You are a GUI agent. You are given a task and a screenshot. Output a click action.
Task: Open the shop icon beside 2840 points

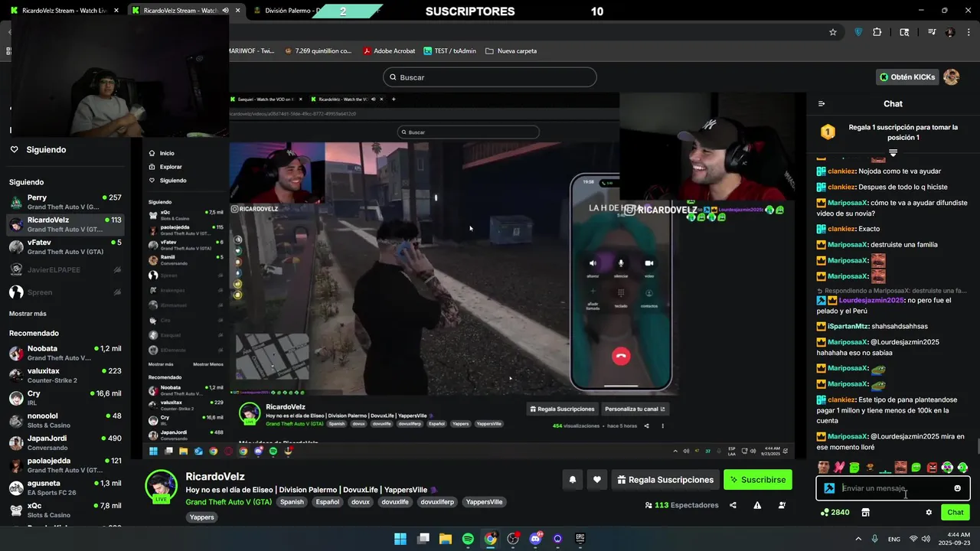[866, 512]
